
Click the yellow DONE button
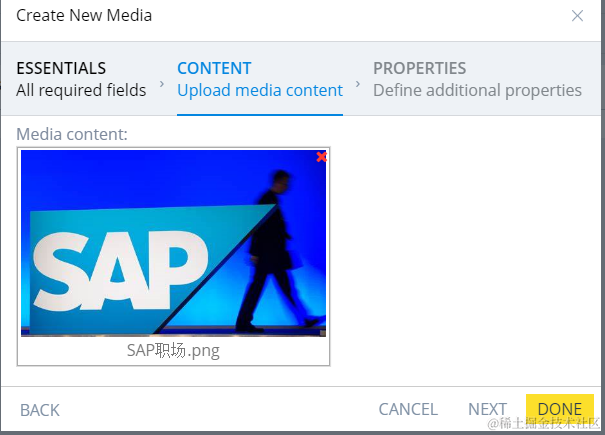(559, 409)
